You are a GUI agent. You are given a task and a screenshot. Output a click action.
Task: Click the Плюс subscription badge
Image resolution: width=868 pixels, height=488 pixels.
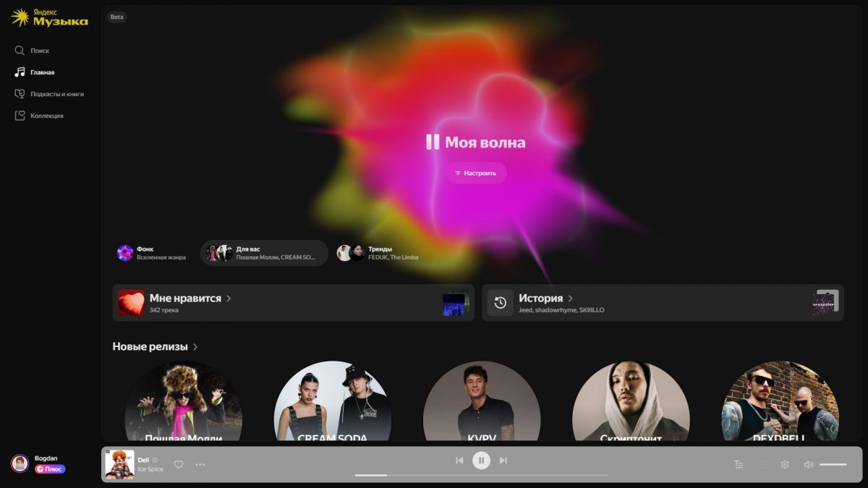pos(50,469)
